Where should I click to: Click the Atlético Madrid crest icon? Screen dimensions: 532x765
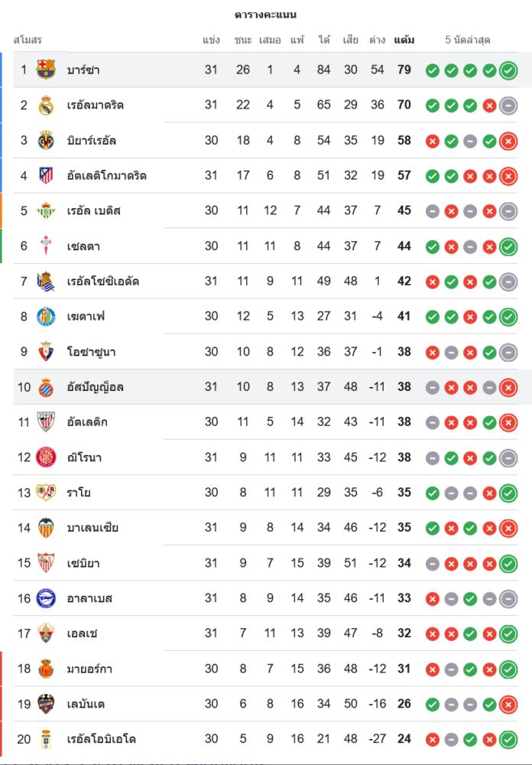pyautogui.click(x=46, y=176)
